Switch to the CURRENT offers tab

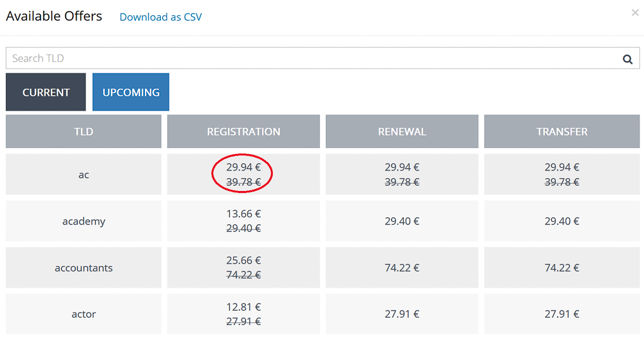coord(46,92)
